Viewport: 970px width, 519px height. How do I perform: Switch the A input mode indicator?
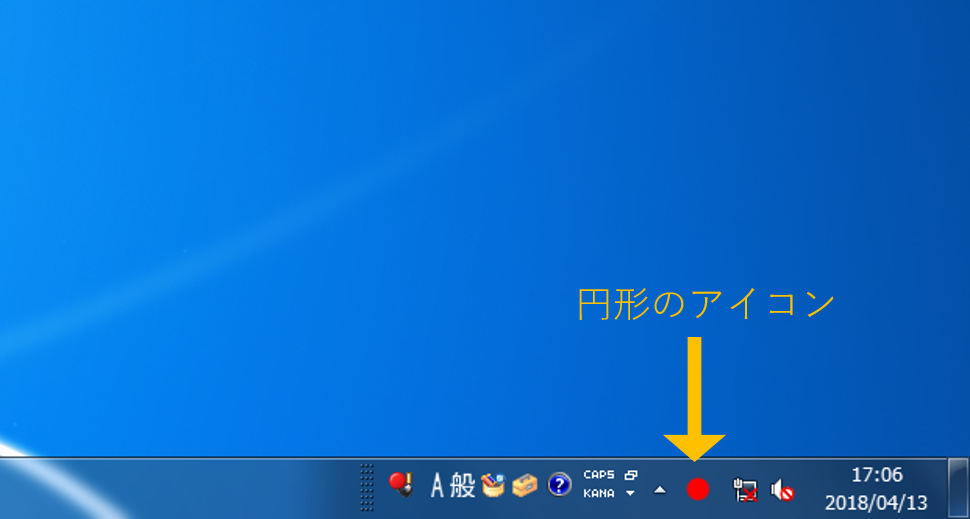point(437,486)
